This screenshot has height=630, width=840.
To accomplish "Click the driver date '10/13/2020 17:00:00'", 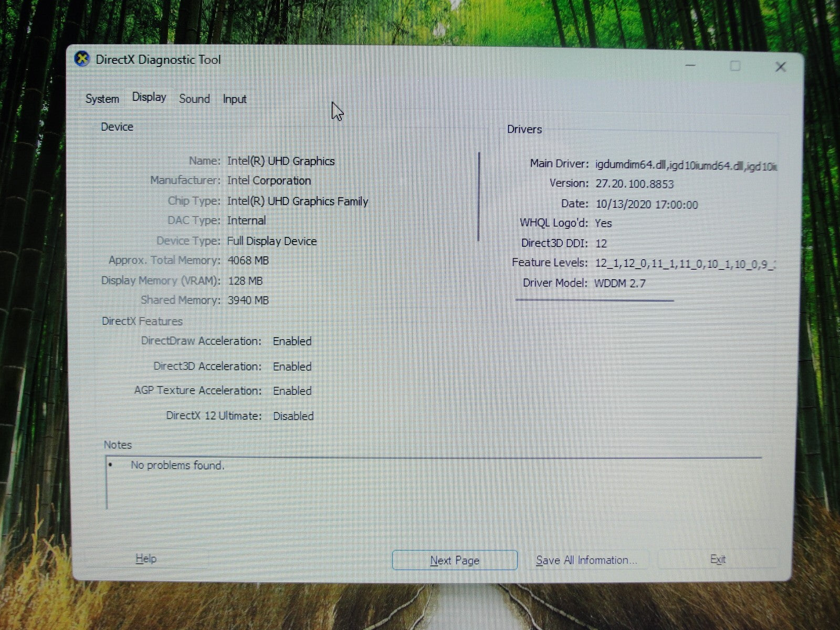I will [646, 205].
